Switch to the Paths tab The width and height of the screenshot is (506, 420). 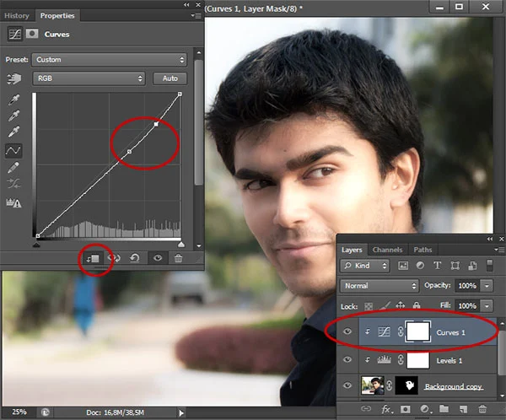pyautogui.click(x=423, y=250)
